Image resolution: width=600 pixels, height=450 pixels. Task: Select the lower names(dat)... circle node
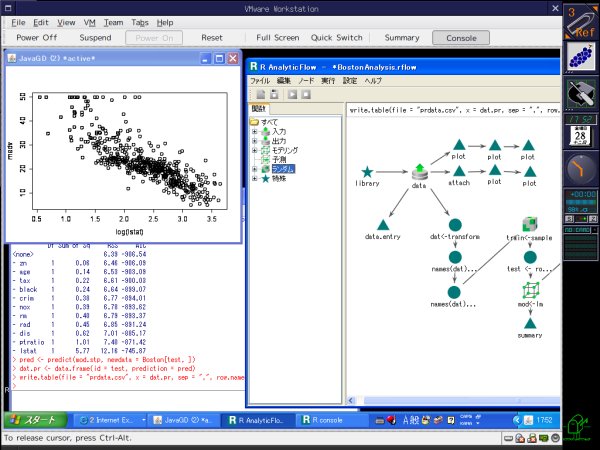tap(454, 292)
